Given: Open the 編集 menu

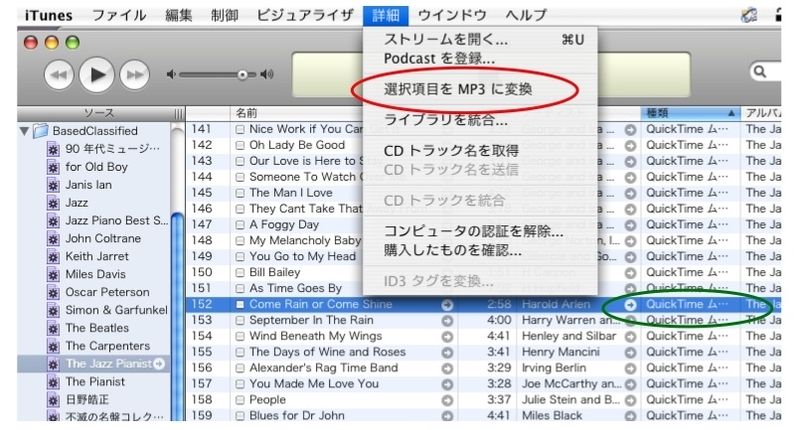Looking at the screenshot, I should [x=179, y=15].
